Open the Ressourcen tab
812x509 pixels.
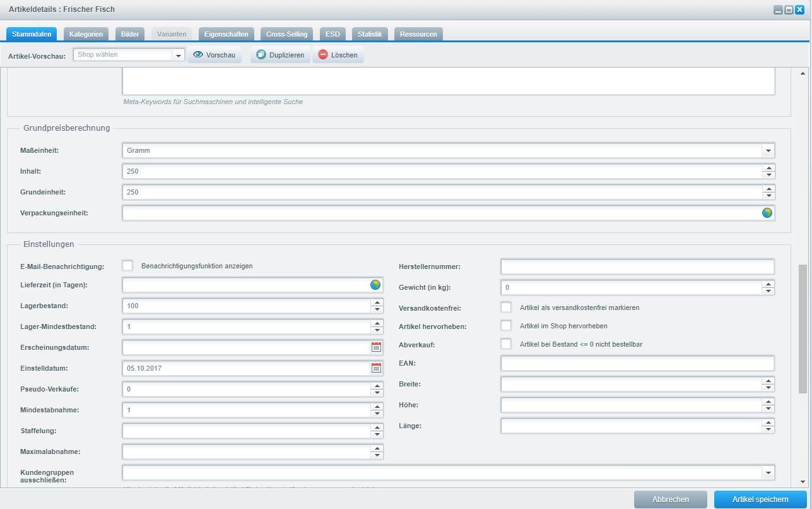coord(418,34)
